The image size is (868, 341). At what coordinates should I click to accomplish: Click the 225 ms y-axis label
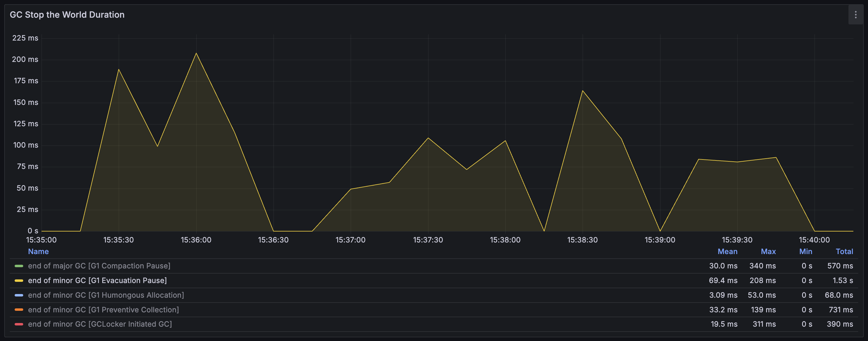click(25, 38)
